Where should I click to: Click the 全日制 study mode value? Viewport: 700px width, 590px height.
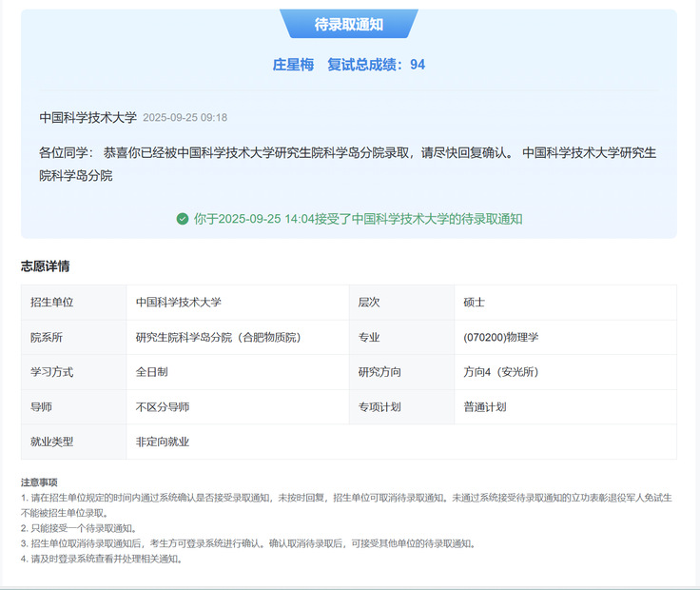tap(152, 372)
